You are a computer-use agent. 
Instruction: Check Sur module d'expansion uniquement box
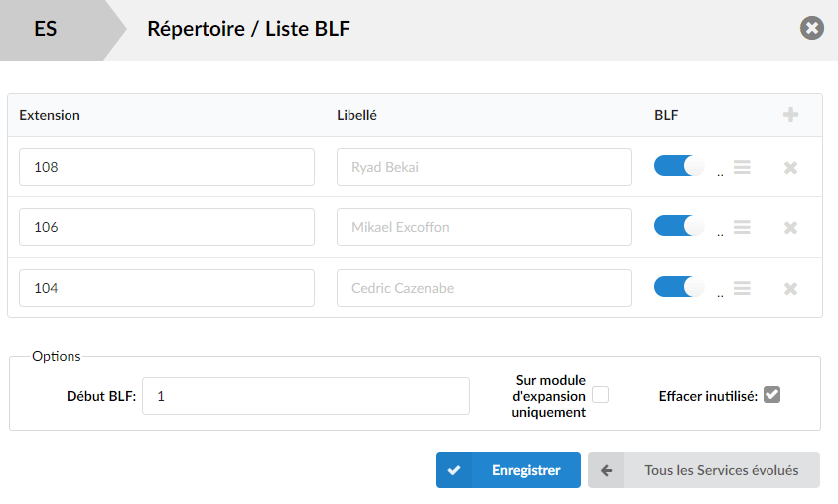[x=600, y=395]
